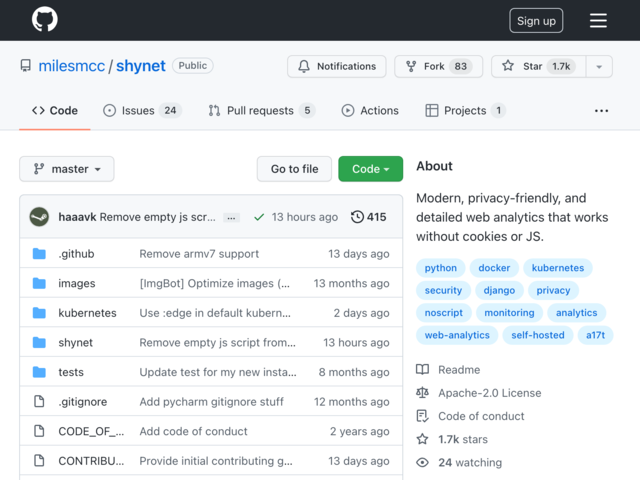
Task: Show more repository tabs via ellipsis
Action: [601, 111]
